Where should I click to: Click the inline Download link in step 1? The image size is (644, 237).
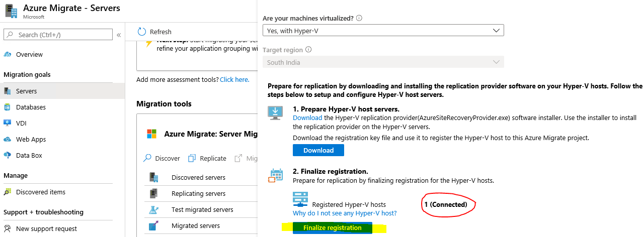[x=307, y=117]
